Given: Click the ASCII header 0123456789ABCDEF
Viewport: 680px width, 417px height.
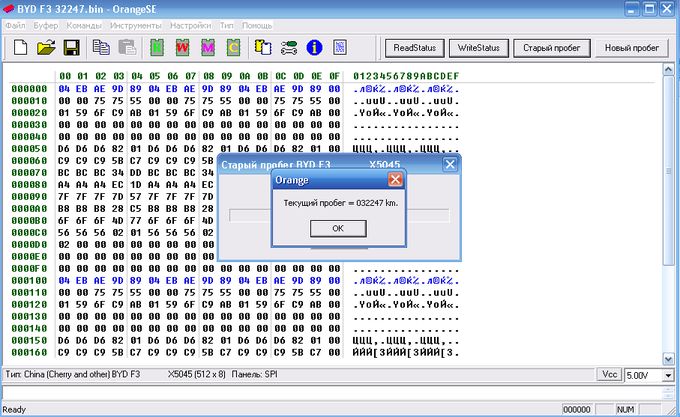Looking at the screenshot, I should (406, 76).
